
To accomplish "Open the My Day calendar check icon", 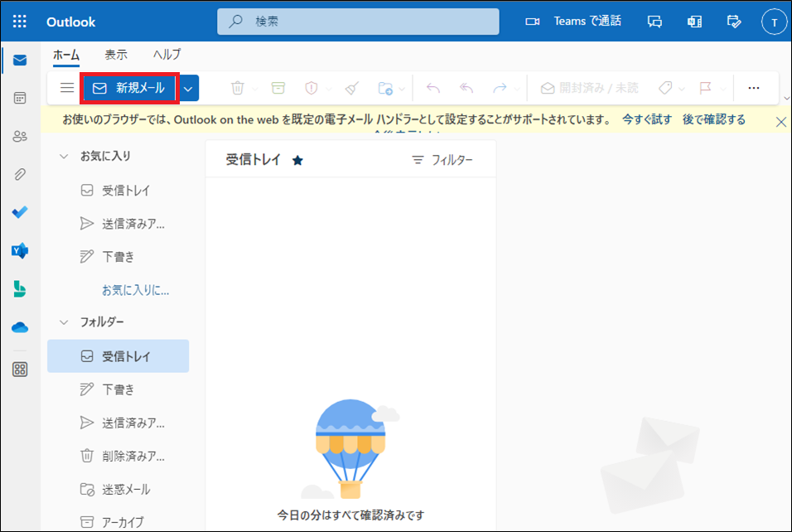I will click(x=733, y=22).
